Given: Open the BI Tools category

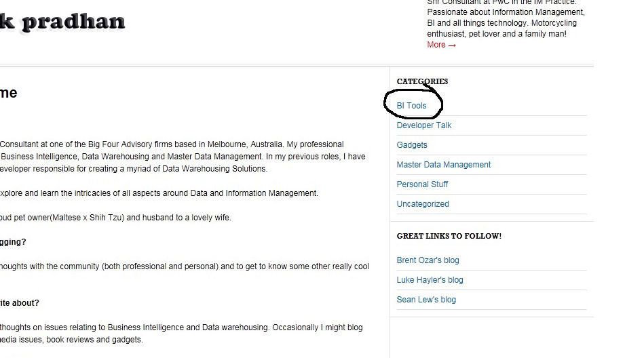Looking at the screenshot, I should (411, 106).
